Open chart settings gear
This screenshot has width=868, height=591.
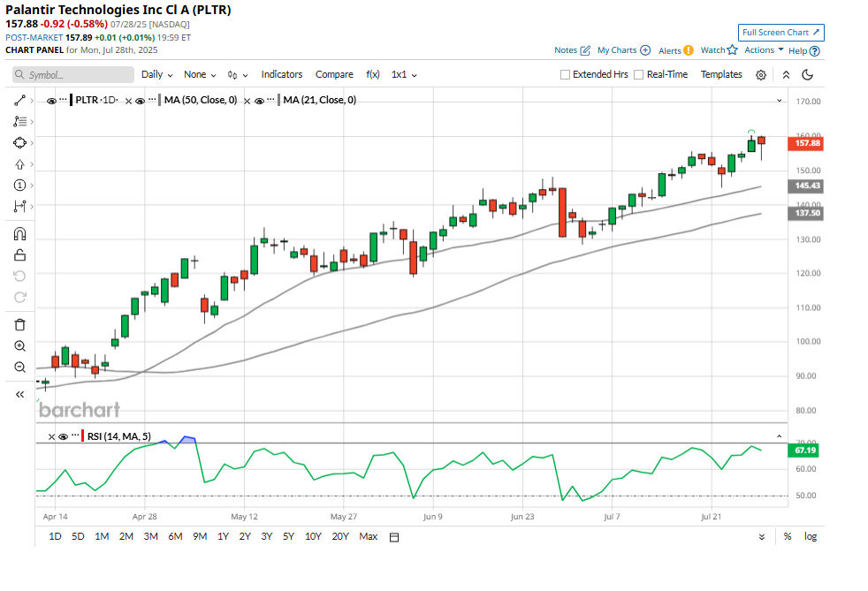point(761,75)
